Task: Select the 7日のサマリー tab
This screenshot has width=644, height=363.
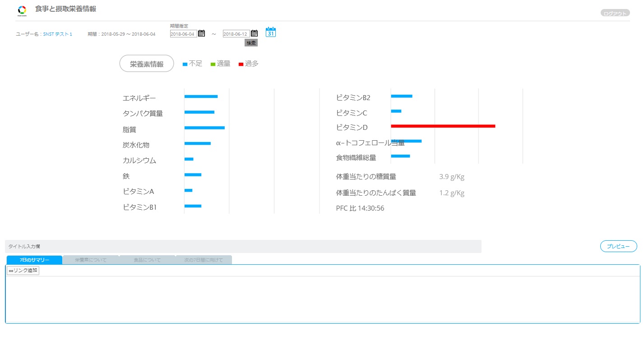Action: pos(34,260)
